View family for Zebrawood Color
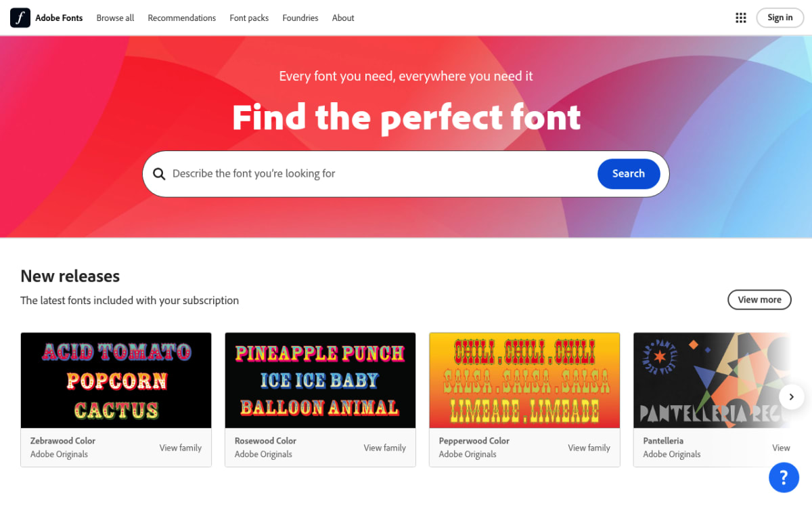 coord(181,448)
